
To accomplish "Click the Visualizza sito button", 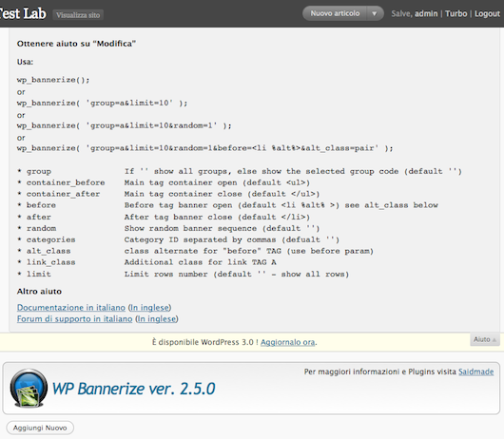I will pos(78,15).
